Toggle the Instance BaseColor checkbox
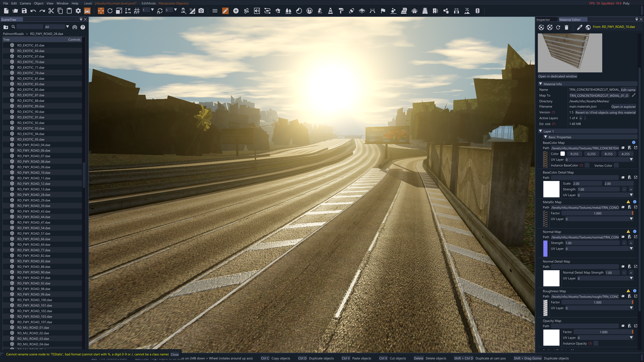Image resolution: width=644 pixels, height=362 pixels. (x=587, y=165)
